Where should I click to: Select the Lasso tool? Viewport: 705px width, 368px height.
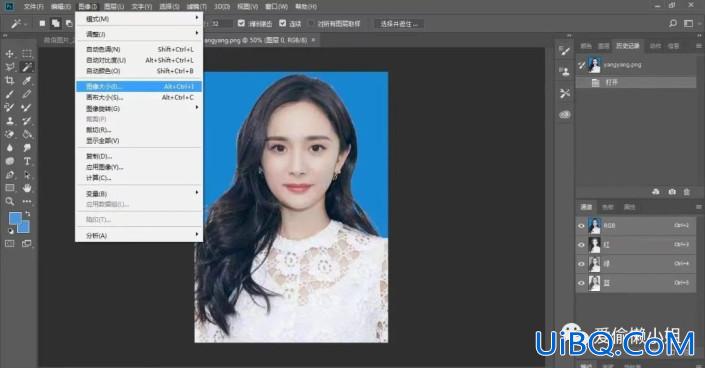[9, 67]
